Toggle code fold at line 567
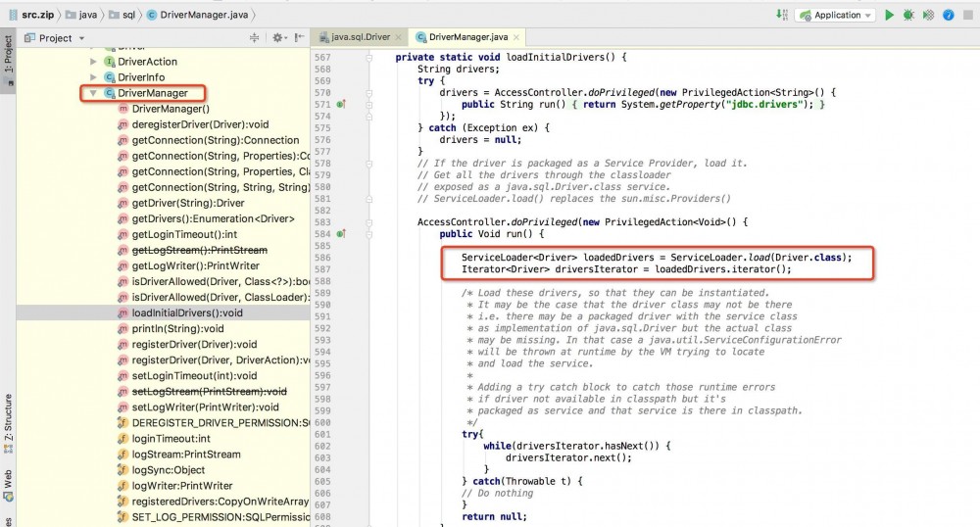 [369, 57]
